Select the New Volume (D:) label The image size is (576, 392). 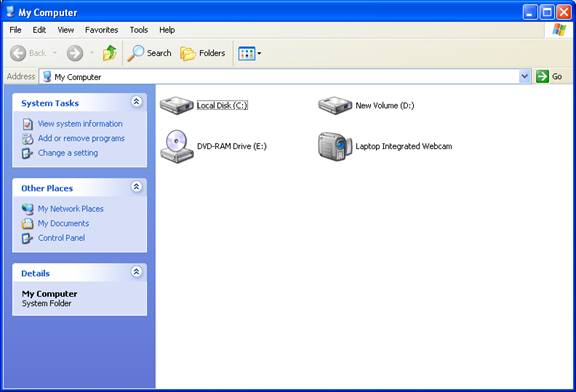(385, 105)
